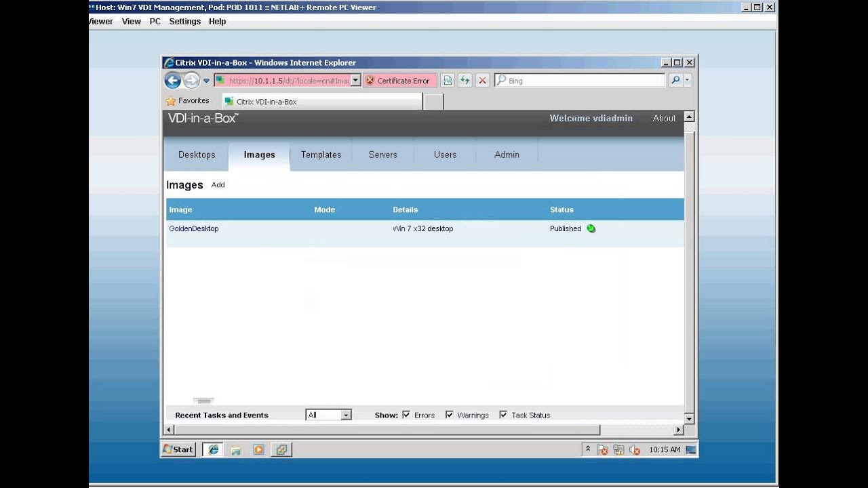Viewport: 868px width, 488px height.
Task: Click the 'Welcome vdiadmin' text
Action: (x=591, y=118)
